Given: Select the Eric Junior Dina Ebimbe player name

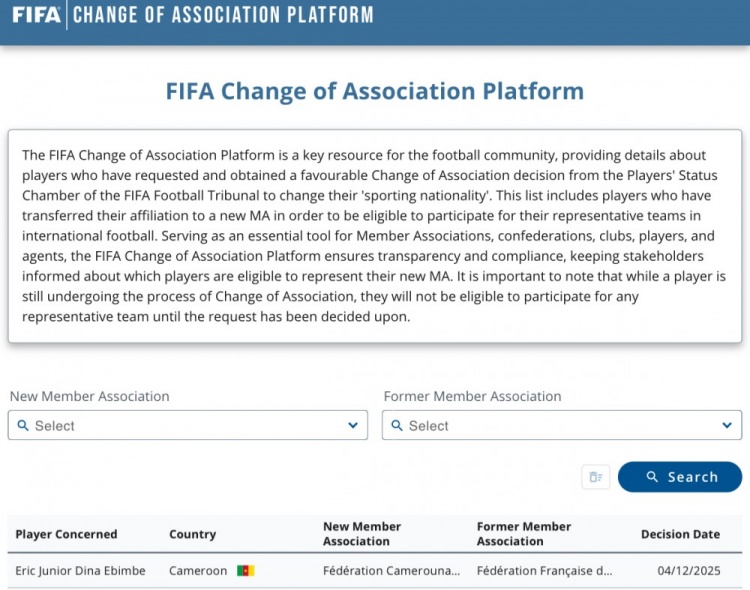Looking at the screenshot, I should point(80,571).
